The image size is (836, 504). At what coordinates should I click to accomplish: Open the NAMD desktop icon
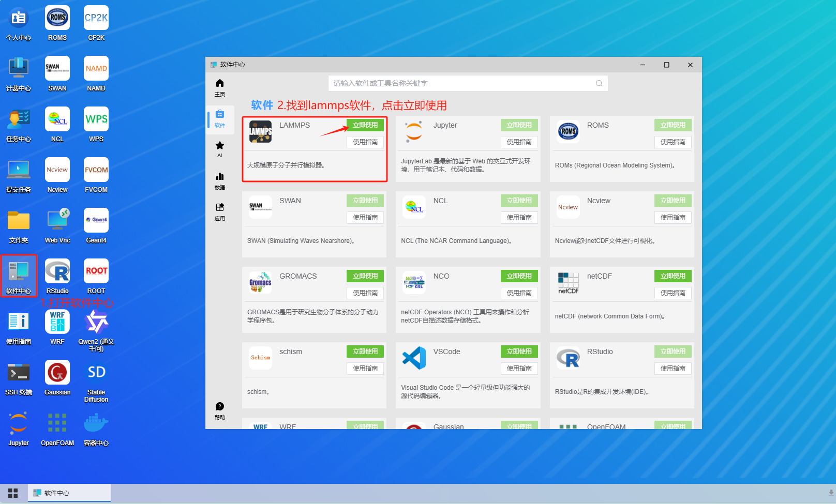(x=96, y=74)
